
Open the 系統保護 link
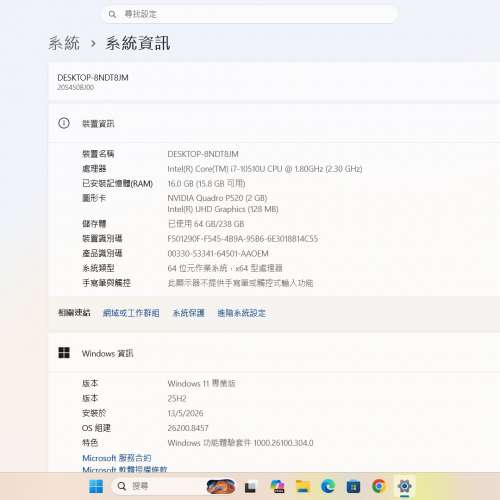pyautogui.click(x=188, y=313)
